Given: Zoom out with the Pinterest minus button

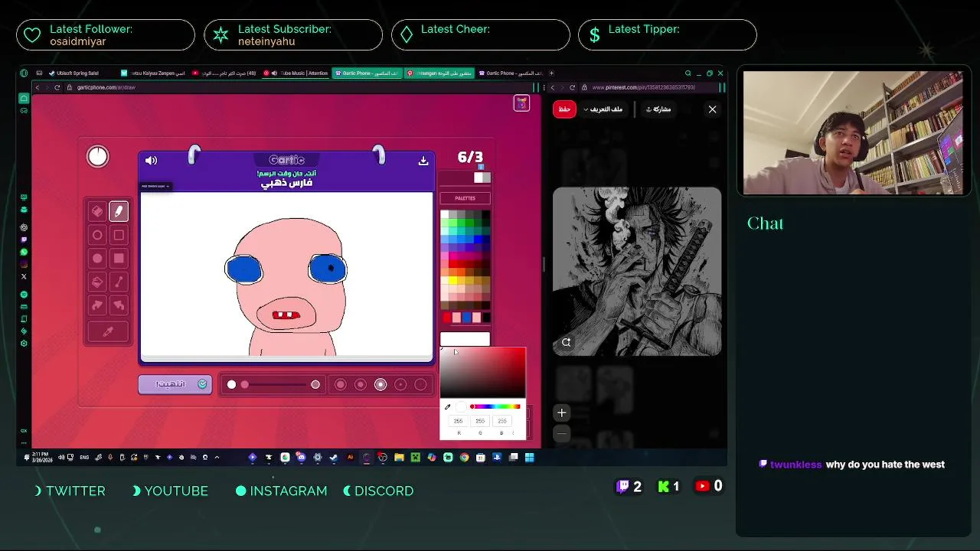Looking at the screenshot, I should click(561, 434).
